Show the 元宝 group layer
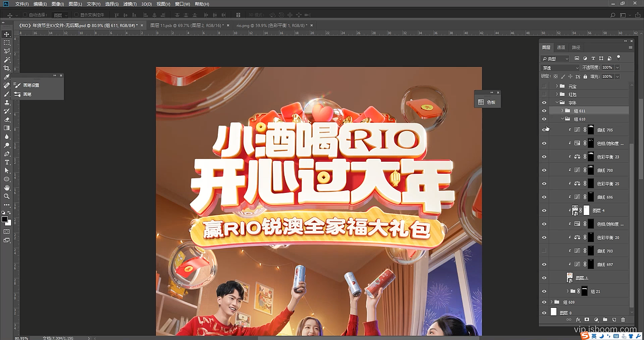The image size is (644, 340). (x=544, y=86)
